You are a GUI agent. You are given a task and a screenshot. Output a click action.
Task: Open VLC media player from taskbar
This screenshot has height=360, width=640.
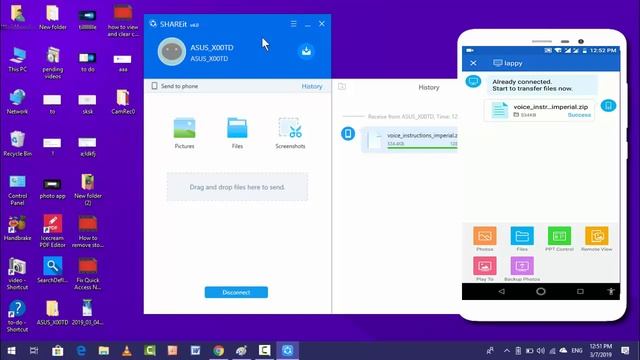click(x=127, y=350)
